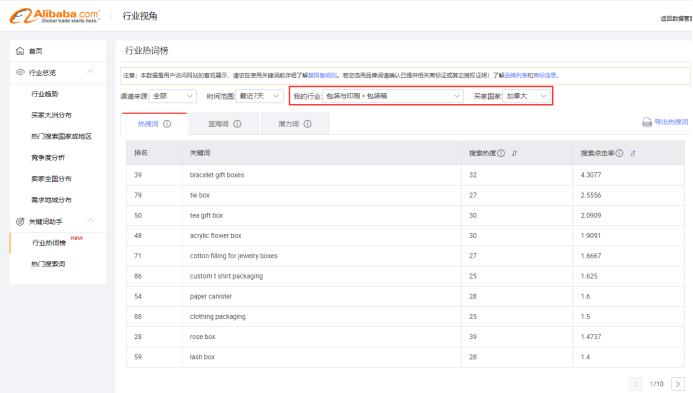Switch to the 潜力词 tab

coord(295,124)
